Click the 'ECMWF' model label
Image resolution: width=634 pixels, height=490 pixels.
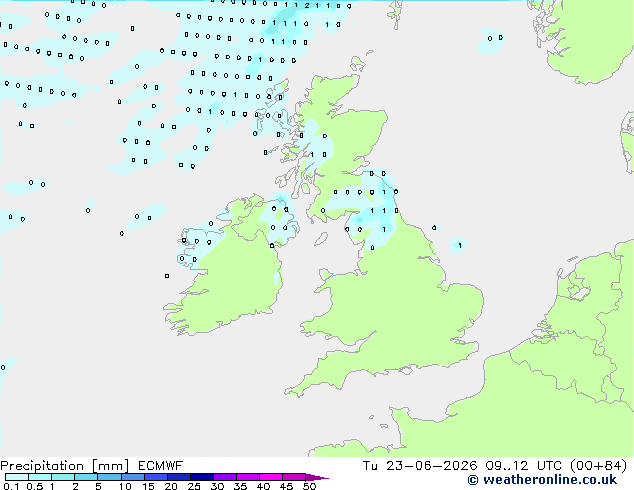click(x=161, y=466)
